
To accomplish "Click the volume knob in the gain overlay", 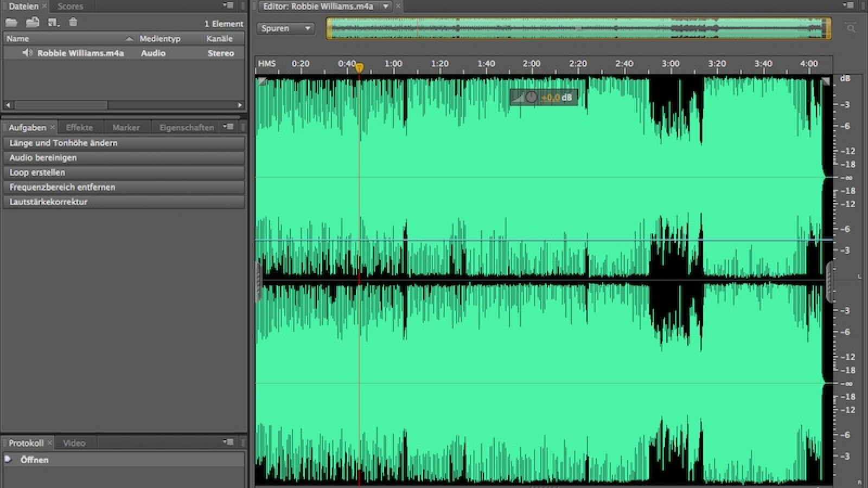I will click(x=532, y=98).
